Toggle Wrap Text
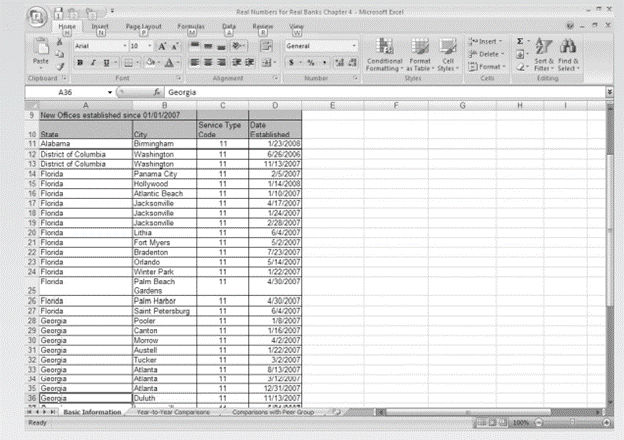The height and width of the screenshot is (440, 624). point(266,46)
